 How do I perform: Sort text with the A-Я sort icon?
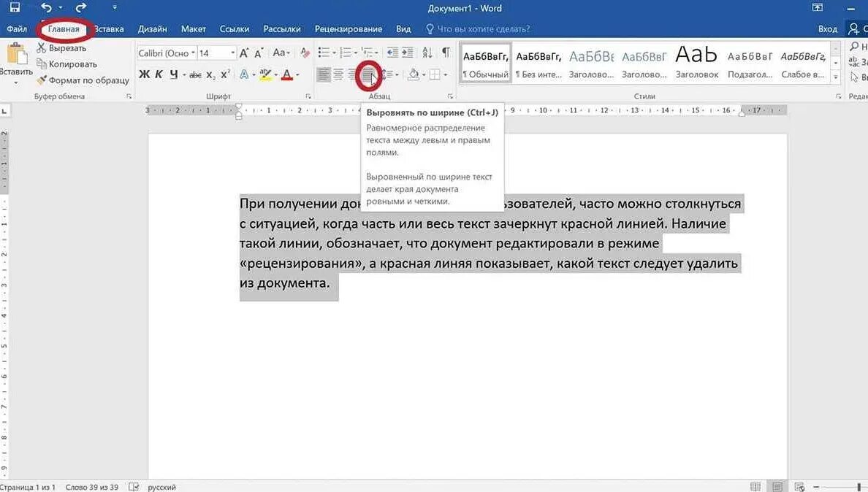pos(427,53)
